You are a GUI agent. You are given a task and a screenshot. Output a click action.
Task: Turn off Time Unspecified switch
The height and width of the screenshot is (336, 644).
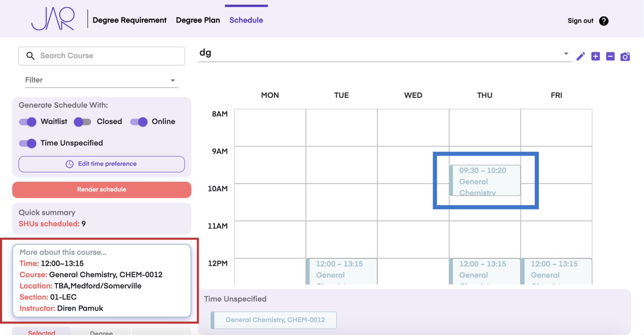[28, 143]
